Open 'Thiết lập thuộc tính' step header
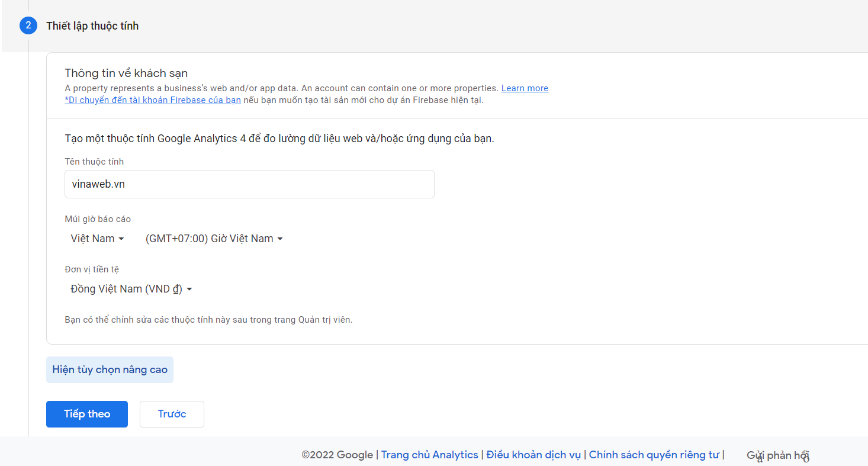 (x=92, y=26)
